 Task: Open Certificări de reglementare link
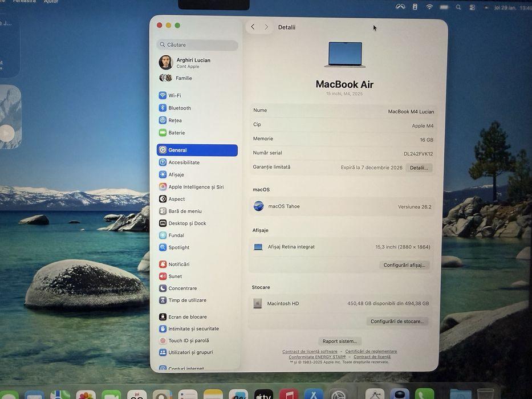(371, 351)
